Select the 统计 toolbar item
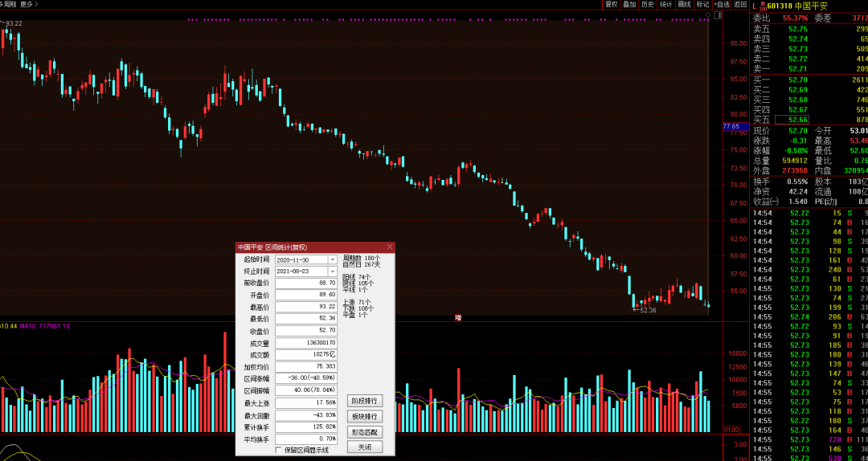Screen dimensions: 868x461 click(665, 4)
